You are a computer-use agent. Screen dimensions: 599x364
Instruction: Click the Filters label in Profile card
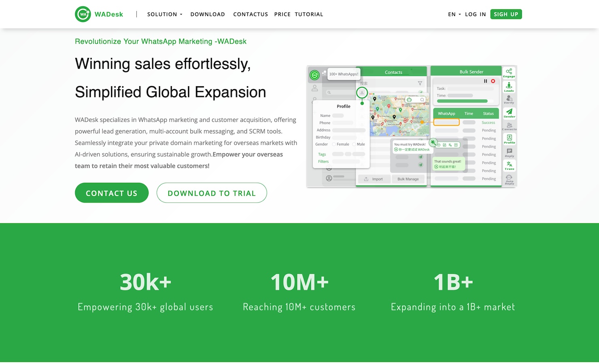323,161
